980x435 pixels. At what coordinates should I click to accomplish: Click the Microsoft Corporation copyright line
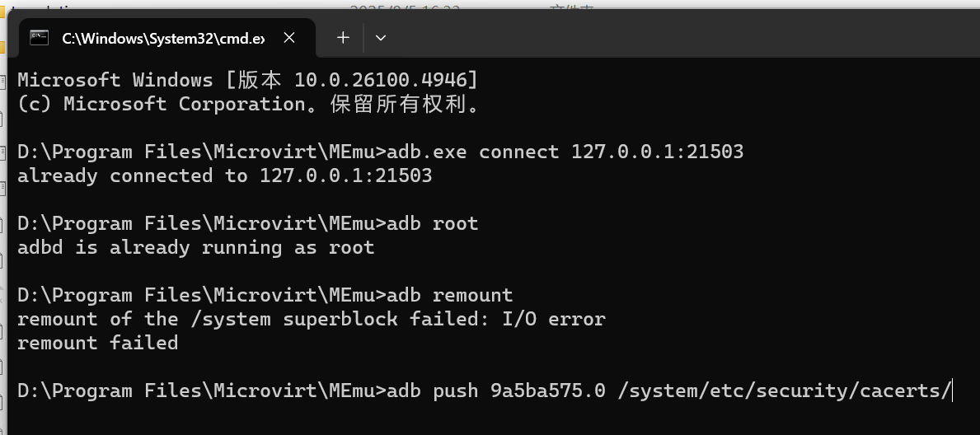tap(247, 104)
